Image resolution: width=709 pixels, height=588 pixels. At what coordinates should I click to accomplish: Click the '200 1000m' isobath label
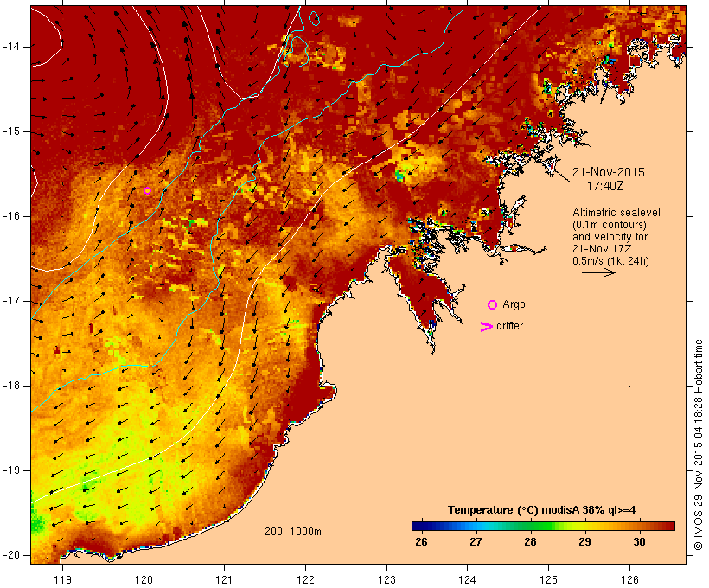(293, 532)
